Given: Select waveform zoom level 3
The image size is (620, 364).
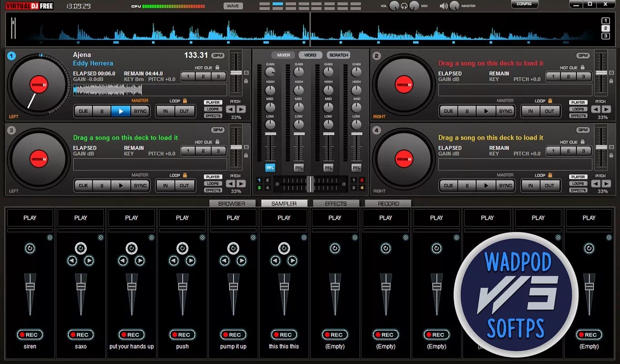Looking at the screenshot, I should coord(605,36).
